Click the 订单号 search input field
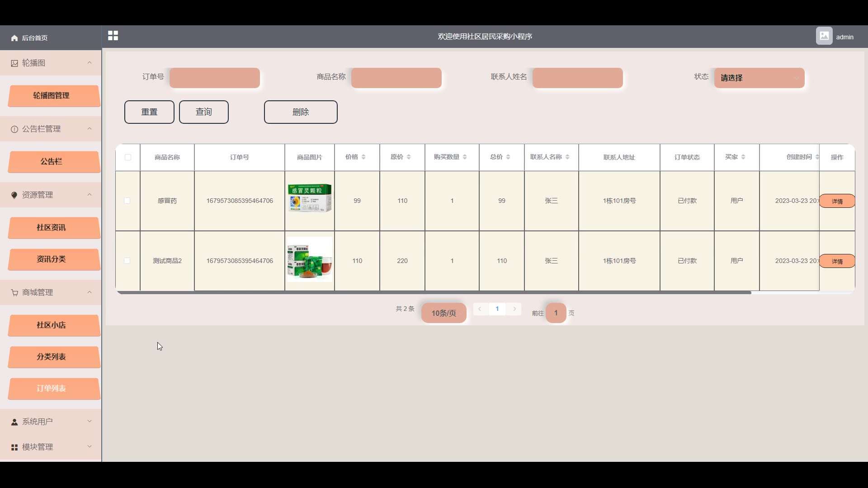The height and width of the screenshot is (488, 868). (214, 78)
